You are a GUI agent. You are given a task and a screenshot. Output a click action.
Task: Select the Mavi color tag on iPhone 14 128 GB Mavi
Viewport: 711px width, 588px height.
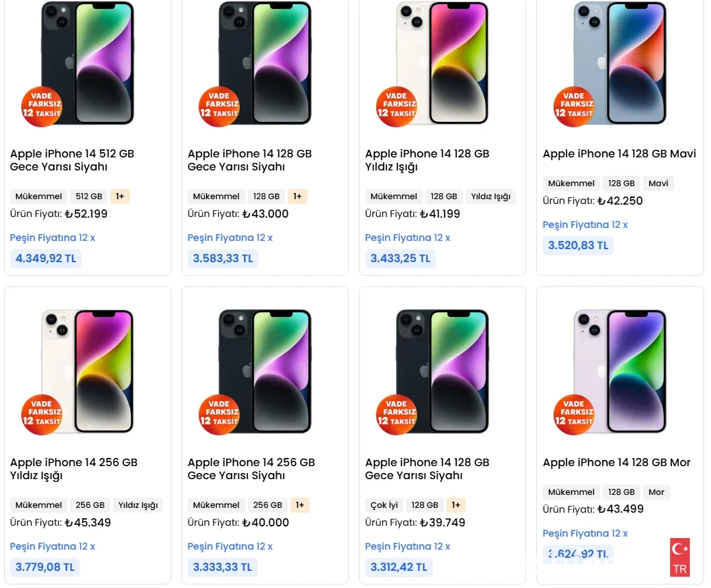658,183
